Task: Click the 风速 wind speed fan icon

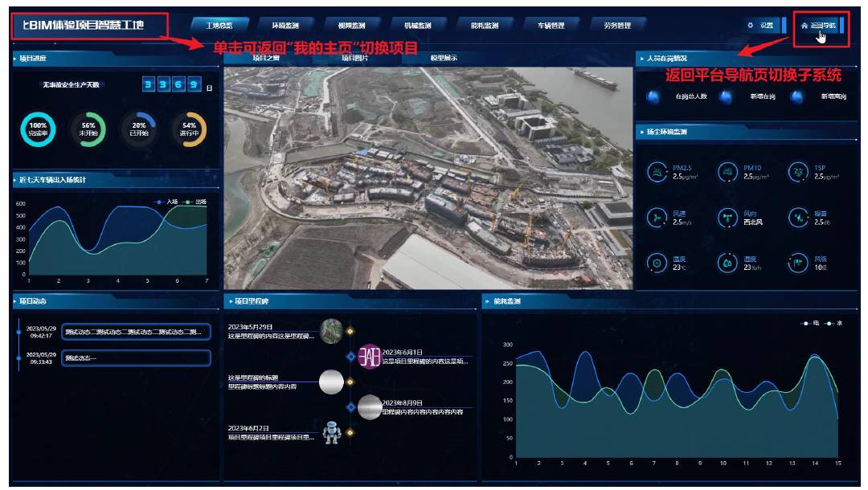Action: (x=657, y=218)
